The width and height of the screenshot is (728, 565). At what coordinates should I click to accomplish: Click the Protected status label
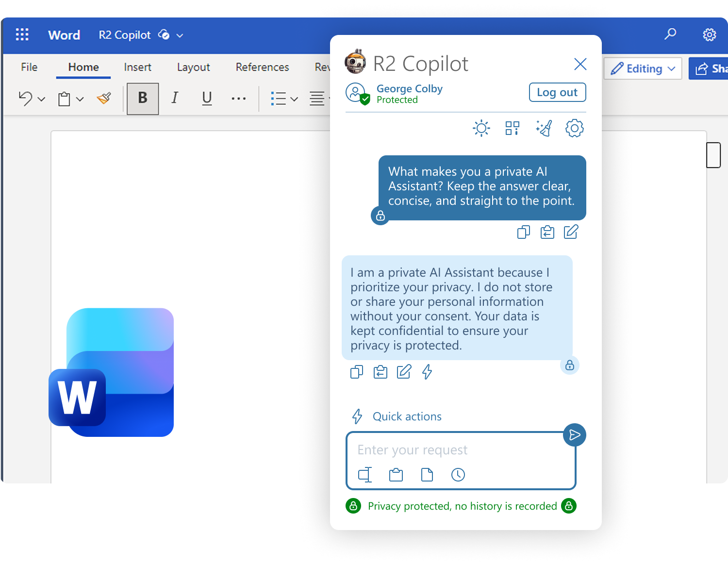point(397,100)
